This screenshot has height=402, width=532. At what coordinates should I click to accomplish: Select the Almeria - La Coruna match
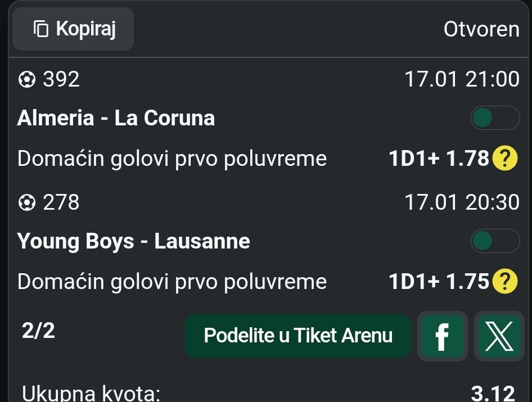116,119
